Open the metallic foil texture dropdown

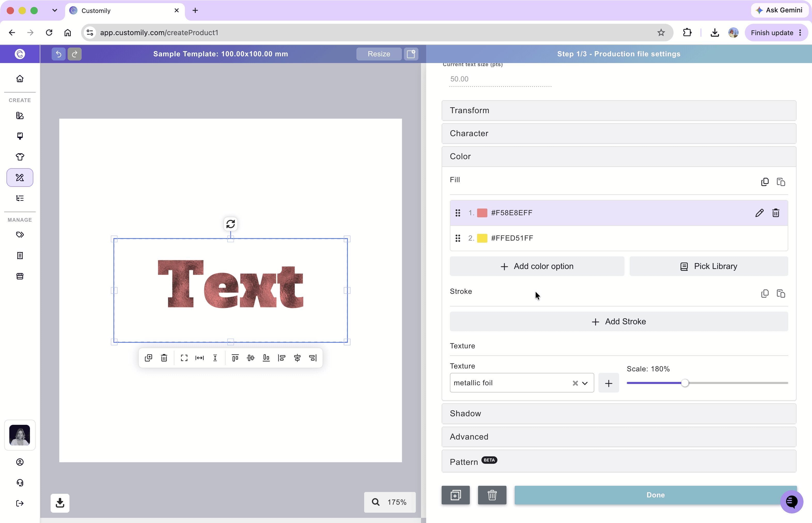click(x=584, y=383)
